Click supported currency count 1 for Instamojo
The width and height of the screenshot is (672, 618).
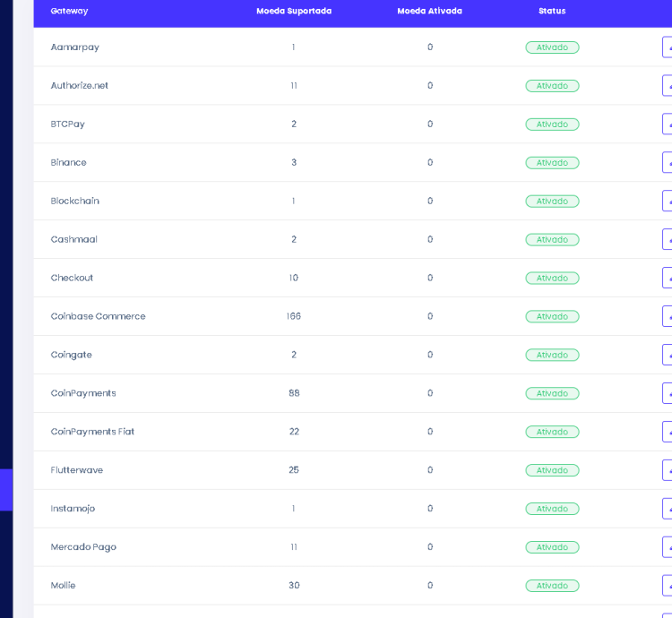pyautogui.click(x=294, y=509)
